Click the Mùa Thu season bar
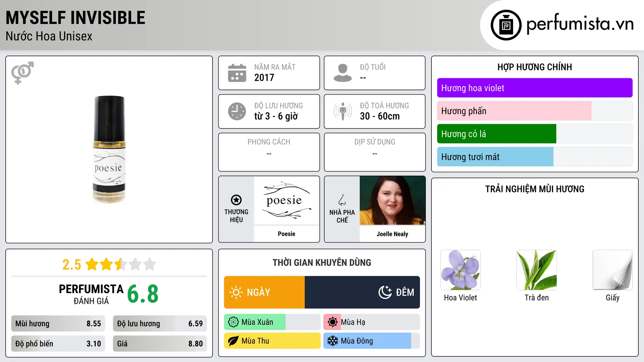Viewport: 644px width, 362px height. click(x=272, y=341)
